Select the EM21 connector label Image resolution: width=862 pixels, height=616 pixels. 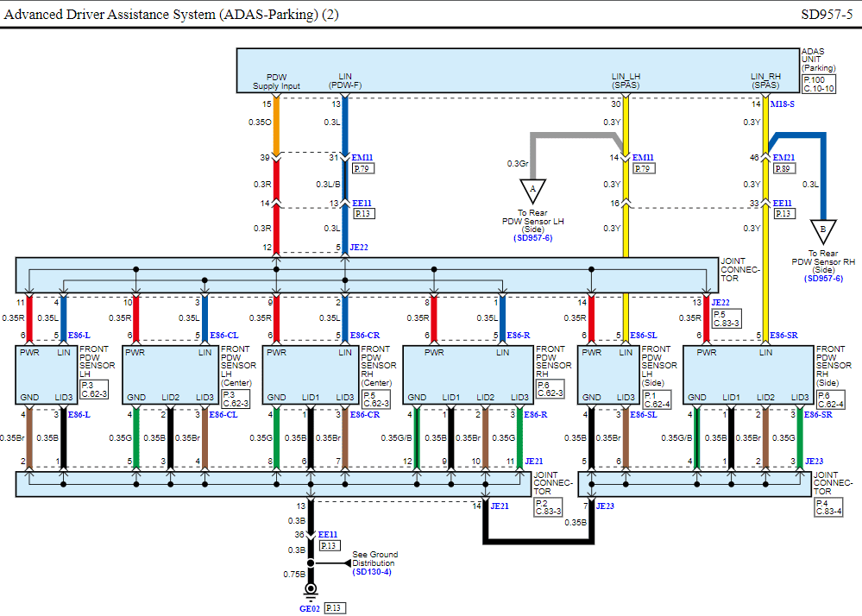coord(783,158)
